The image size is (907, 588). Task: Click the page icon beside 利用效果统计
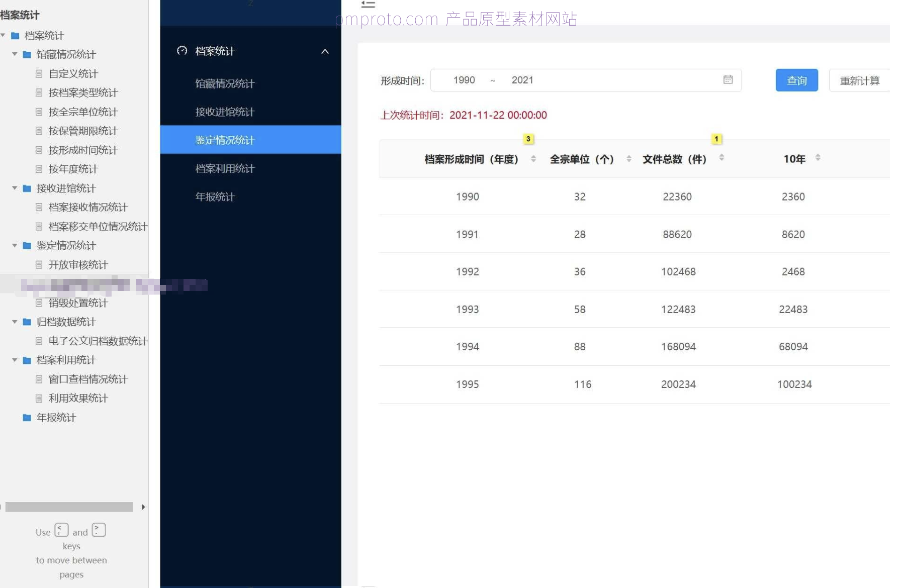pos(39,398)
